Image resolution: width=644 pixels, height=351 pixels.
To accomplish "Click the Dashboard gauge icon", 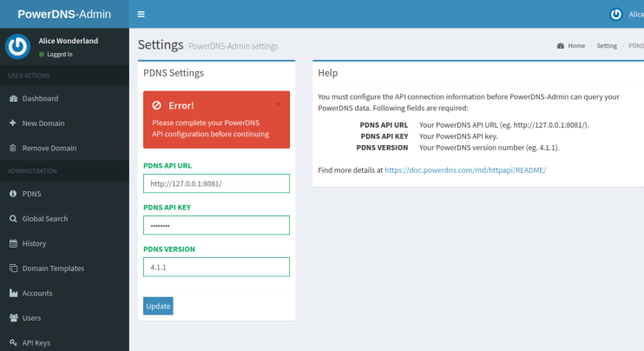I will click(x=13, y=99).
